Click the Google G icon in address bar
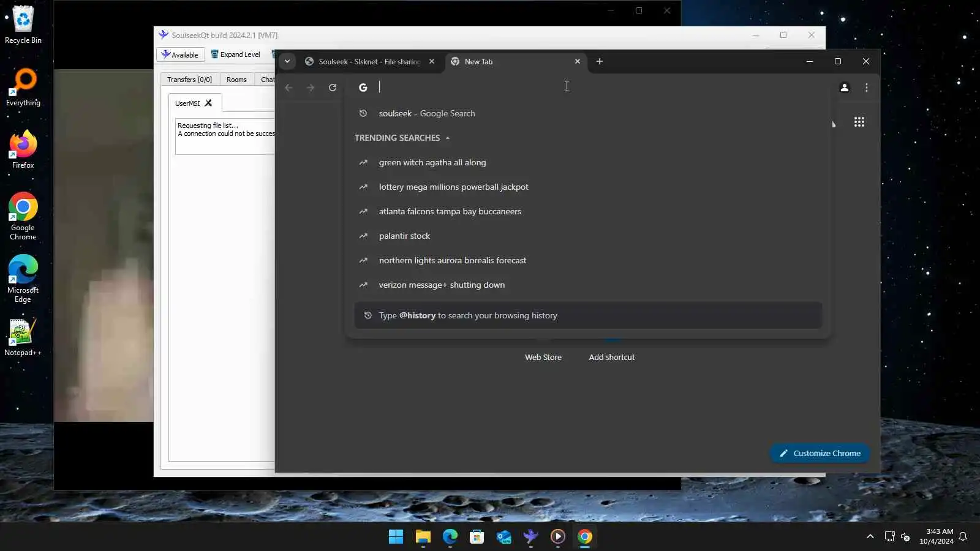This screenshot has width=980, height=551. [363, 88]
